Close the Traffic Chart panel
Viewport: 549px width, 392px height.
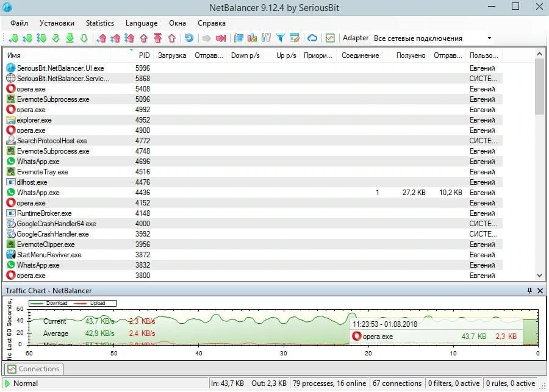click(540, 291)
